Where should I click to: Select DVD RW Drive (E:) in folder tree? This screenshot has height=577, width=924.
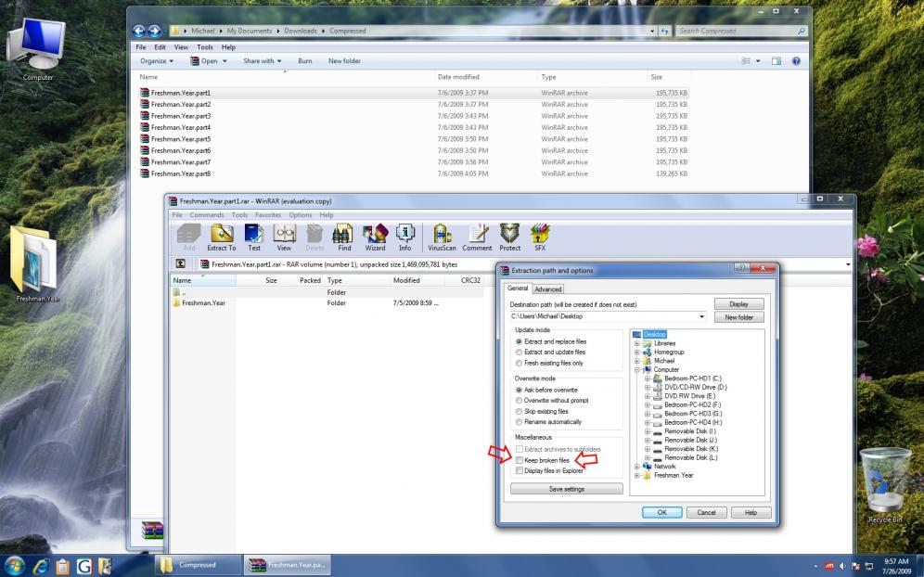689,397
